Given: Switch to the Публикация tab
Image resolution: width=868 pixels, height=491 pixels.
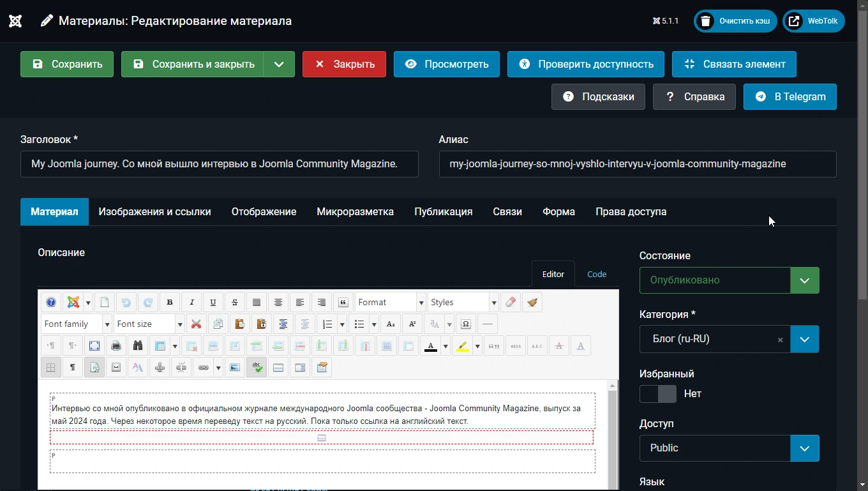Looking at the screenshot, I should tap(443, 212).
